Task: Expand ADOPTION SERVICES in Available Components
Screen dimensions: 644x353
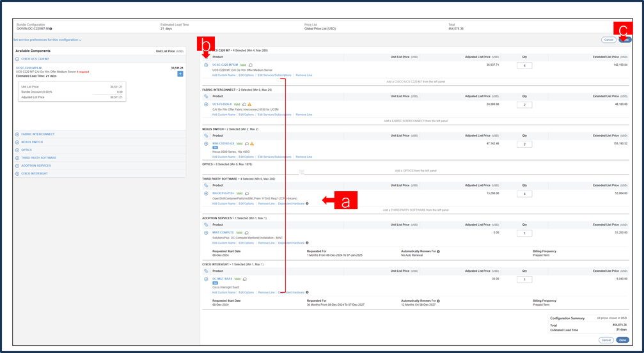Action: (17, 166)
